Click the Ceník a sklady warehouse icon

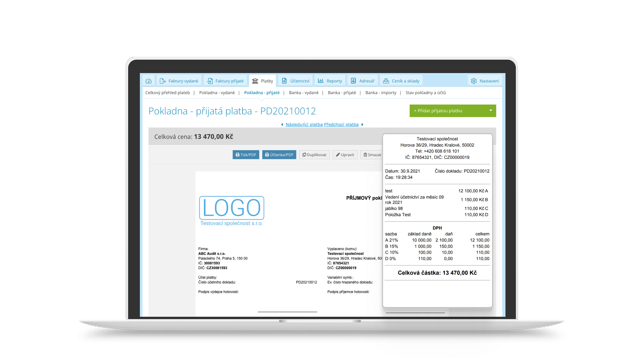[x=386, y=81]
